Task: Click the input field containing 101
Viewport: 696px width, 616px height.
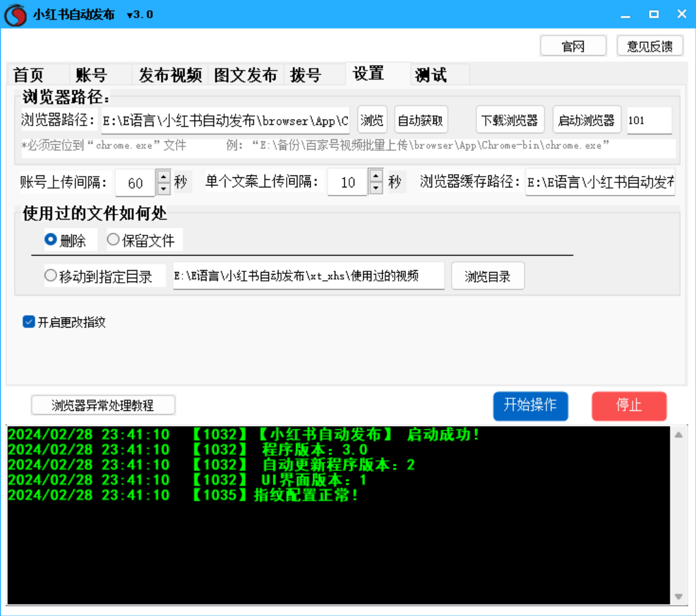Action: pyautogui.click(x=649, y=120)
